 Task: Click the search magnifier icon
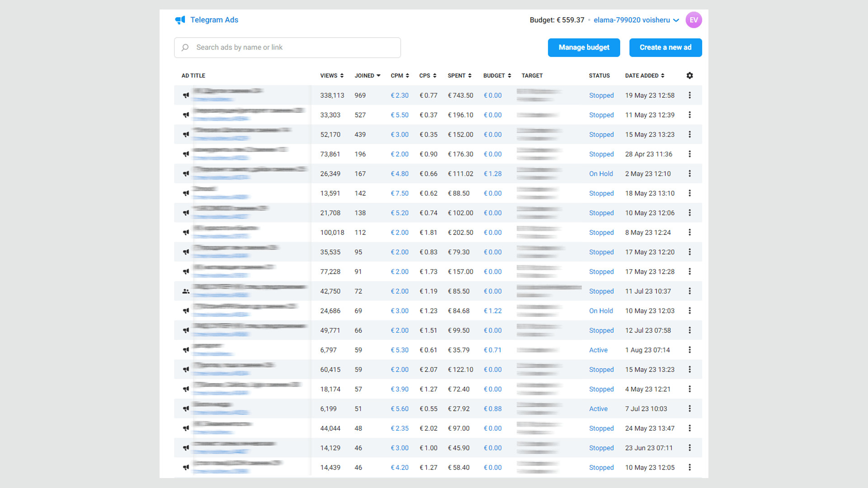point(185,47)
